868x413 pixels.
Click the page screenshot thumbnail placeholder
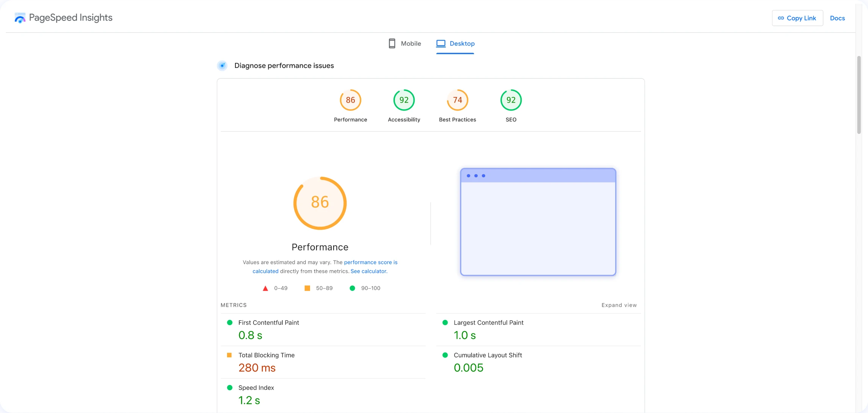[x=538, y=222]
